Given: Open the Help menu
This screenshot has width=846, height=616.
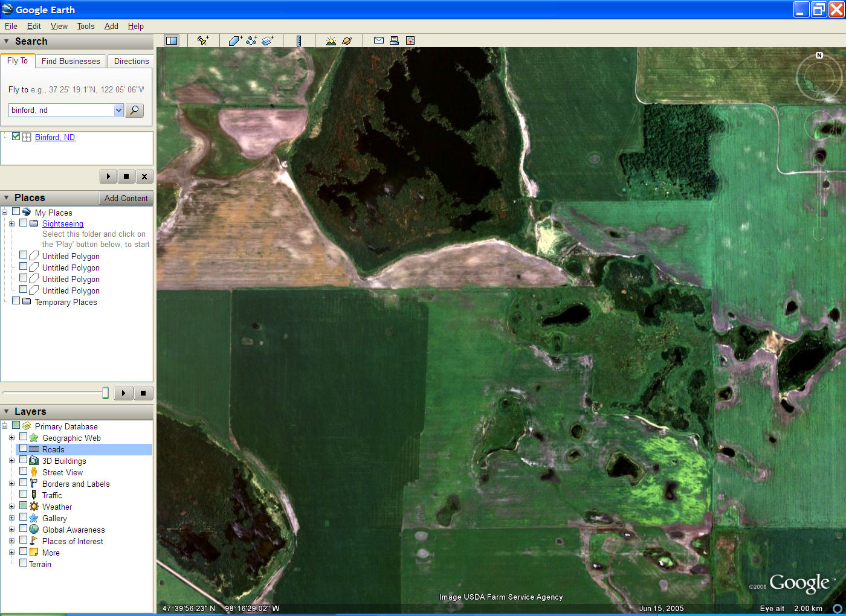Looking at the screenshot, I should [136, 27].
